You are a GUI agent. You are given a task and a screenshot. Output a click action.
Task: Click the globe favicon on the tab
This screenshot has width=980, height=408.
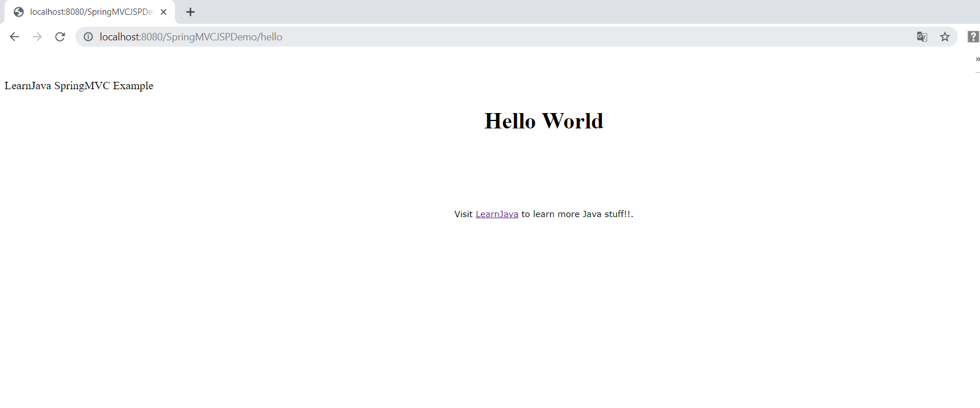click(19, 12)
